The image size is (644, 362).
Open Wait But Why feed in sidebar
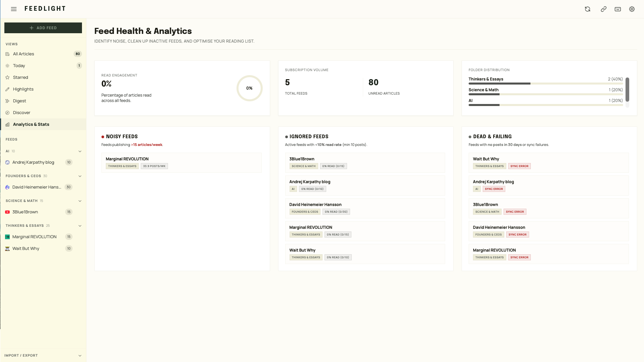(43, 249)
